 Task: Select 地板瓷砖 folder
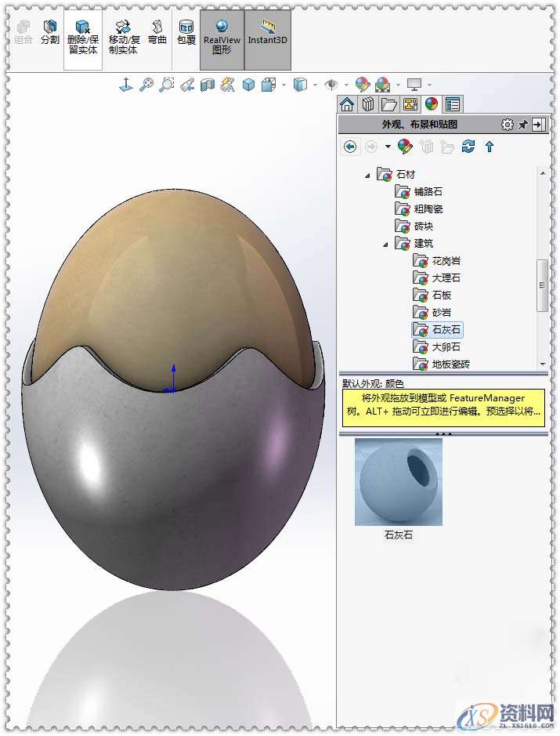pyautogui.click(x=442, y=364)
